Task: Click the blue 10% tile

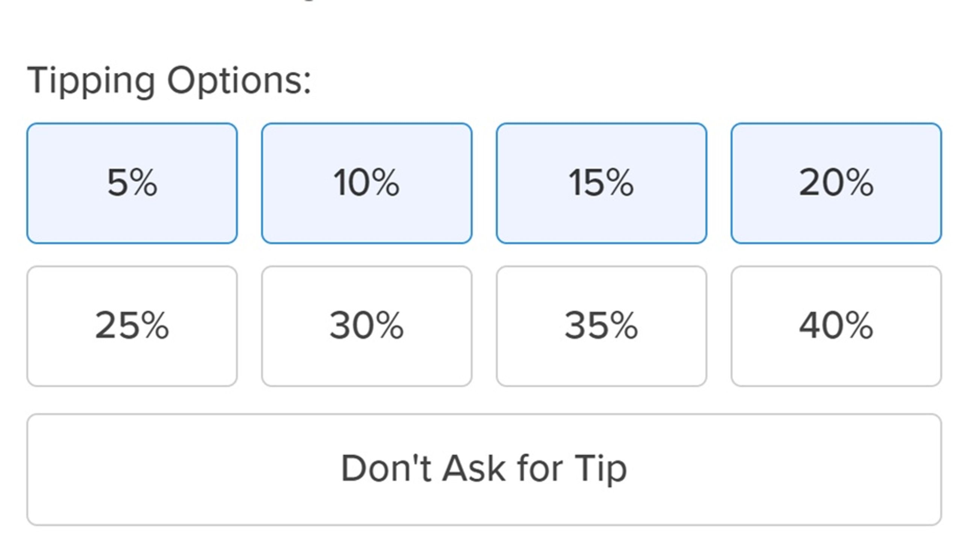Action: point(366,183)
